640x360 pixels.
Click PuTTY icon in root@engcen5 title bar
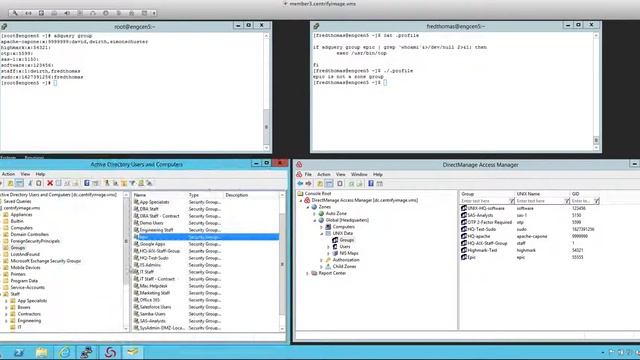coord(4,27)
